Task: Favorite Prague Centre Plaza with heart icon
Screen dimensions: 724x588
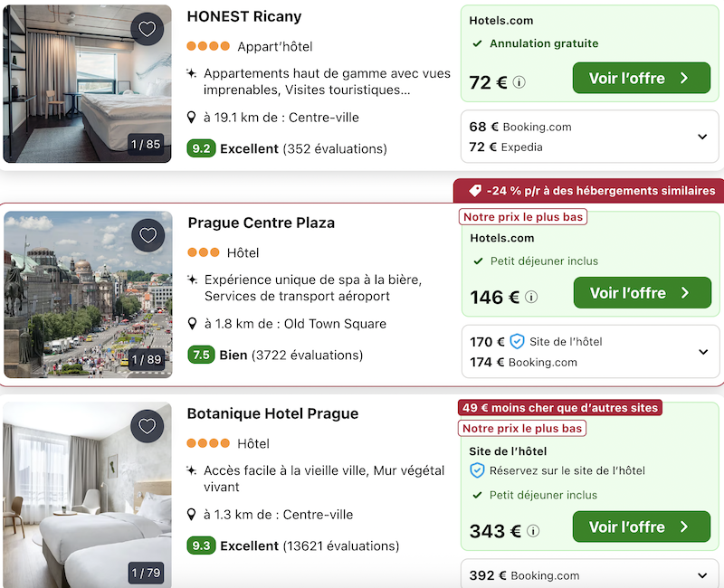Action: pyautogui.click(x=148, y=236)
